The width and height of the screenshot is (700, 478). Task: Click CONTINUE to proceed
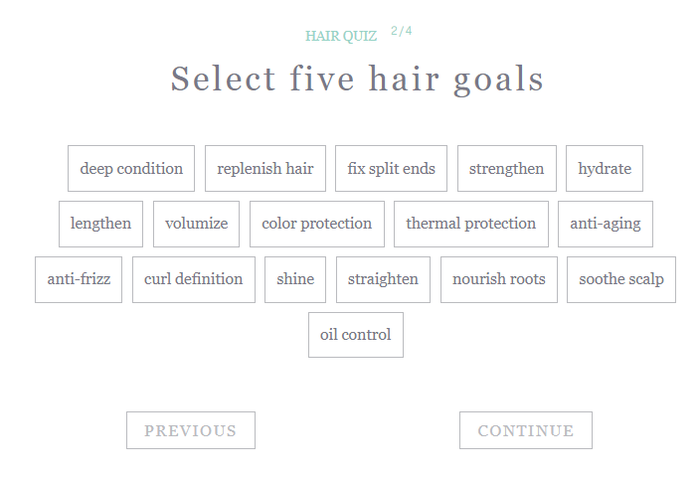pyautogui.click(x=526, y=430)
